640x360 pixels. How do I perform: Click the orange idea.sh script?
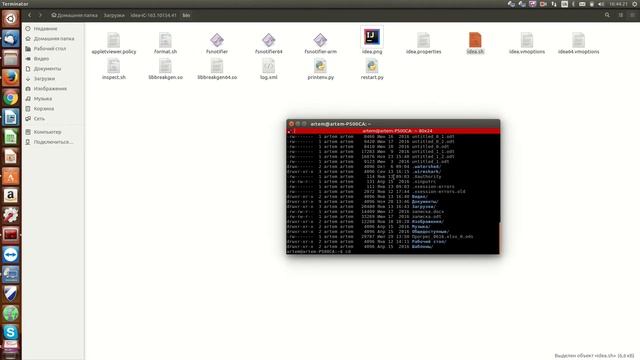[x=475, y=43]
